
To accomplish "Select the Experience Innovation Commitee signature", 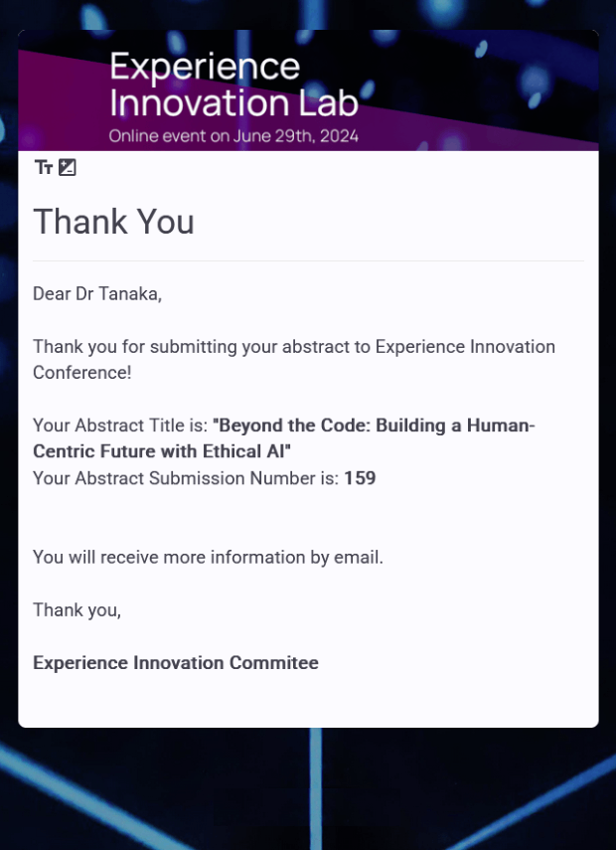I will pyautogui.click(x=176, y=662).
